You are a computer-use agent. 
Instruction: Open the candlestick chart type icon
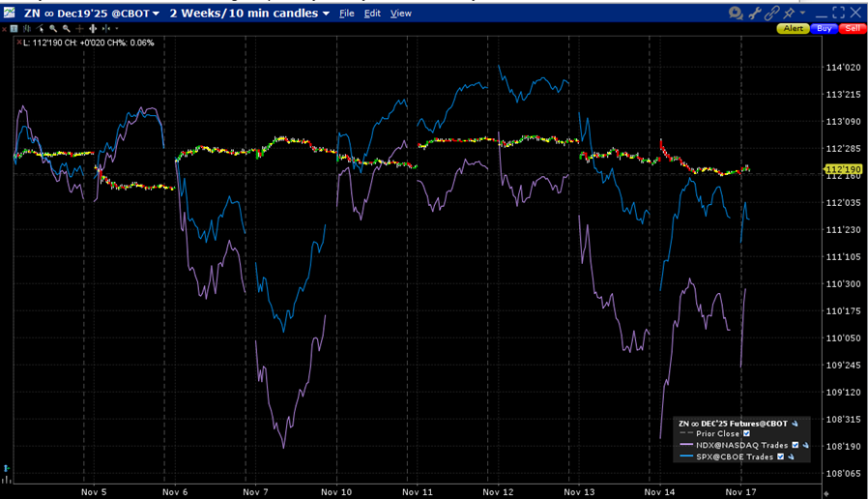pos(26,29)
